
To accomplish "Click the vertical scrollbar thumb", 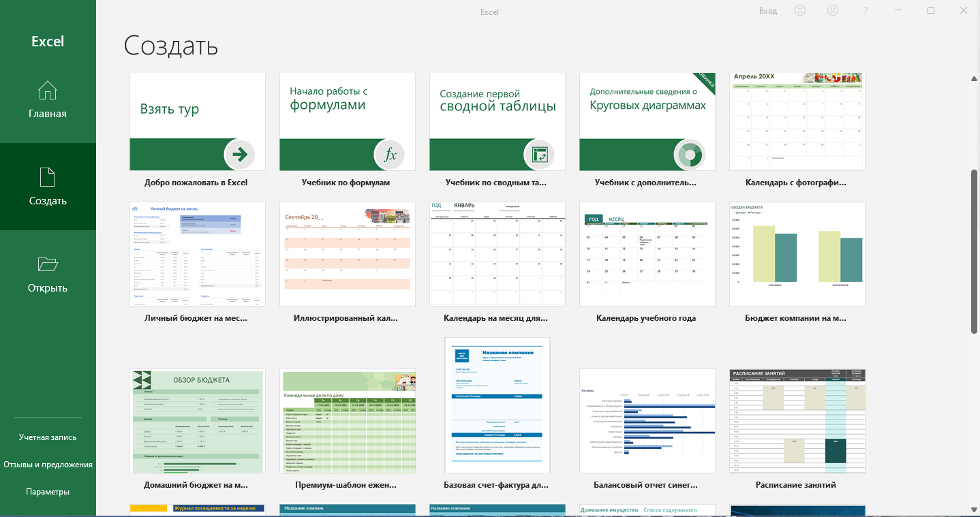I will [973, 252].
